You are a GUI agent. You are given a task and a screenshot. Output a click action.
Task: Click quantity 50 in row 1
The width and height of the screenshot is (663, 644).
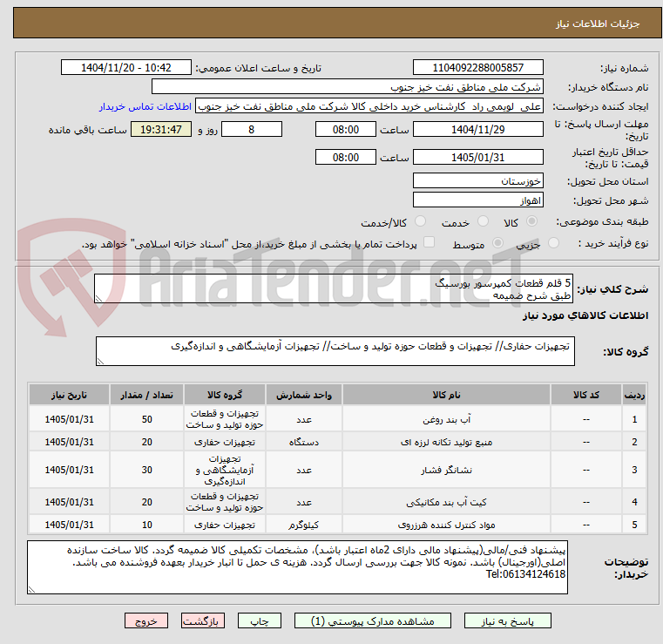(146, 419)
